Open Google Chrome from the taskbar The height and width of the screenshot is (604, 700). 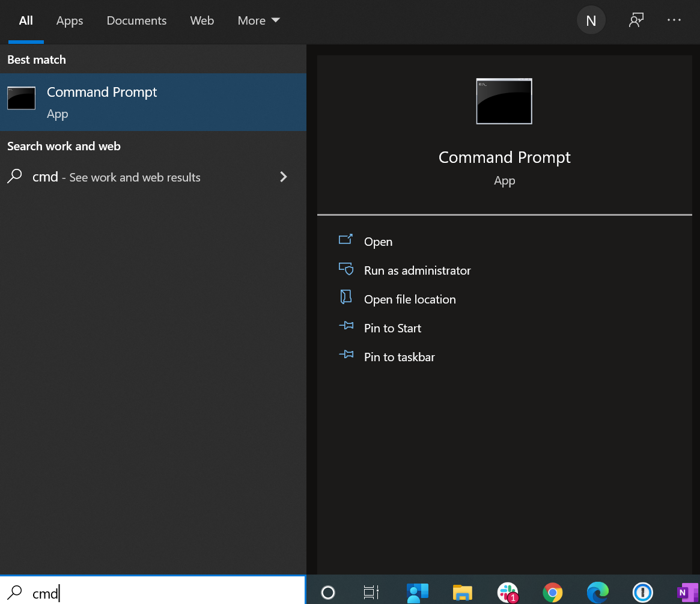click(553, 592)
